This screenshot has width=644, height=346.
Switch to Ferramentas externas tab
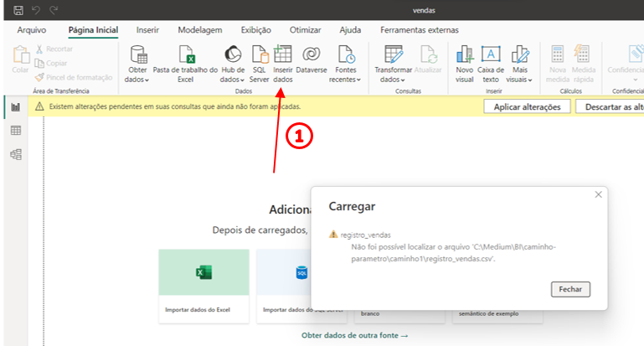pos(420,30)
